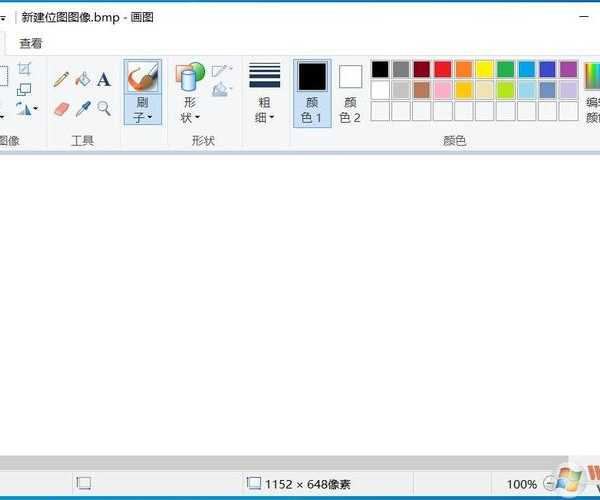
Task: Minimize the Paint window
Action: (x=584, y=17)
